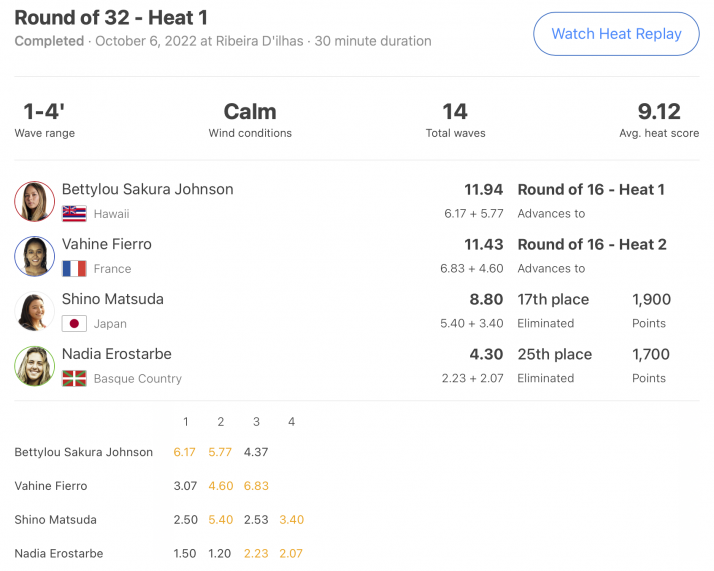The width and height of the screenshot is (714, 571).
Task: Select Matsuda's 5.40 wave score
Action: tap(220, 520)
